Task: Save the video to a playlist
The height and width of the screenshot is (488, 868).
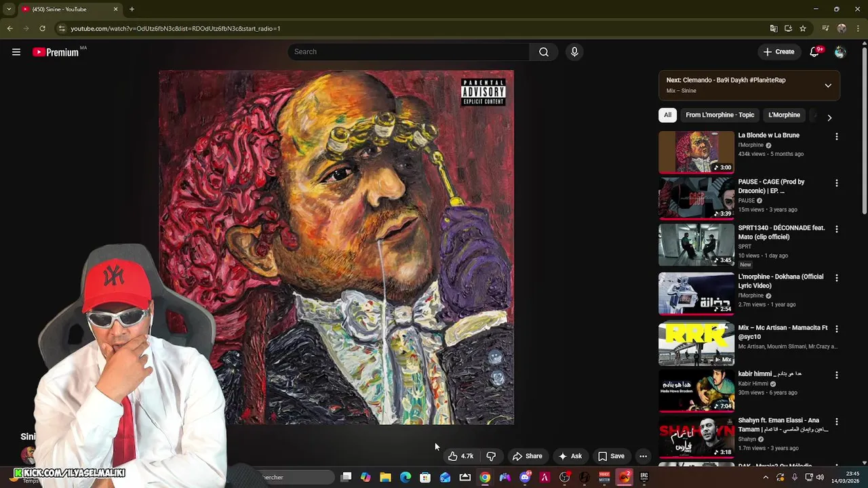Action: (611, 456)
